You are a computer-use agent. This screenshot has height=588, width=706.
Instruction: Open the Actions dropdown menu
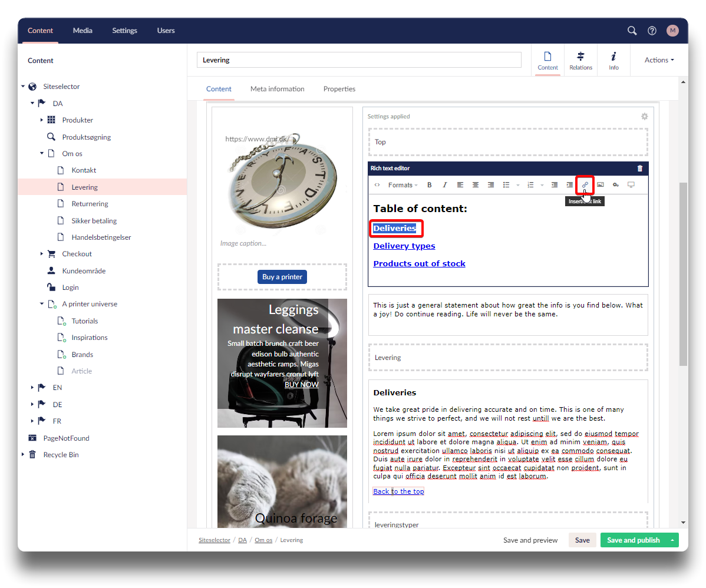click(659, 60)
